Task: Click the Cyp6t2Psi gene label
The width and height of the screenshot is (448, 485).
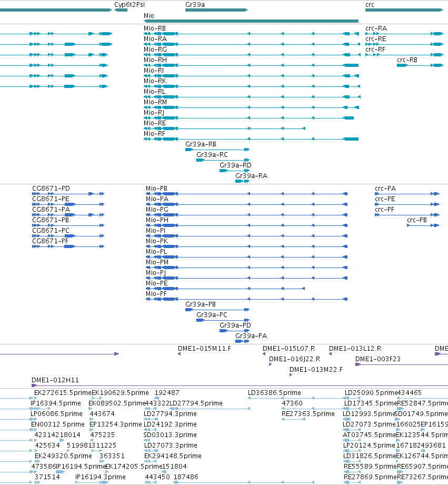Action: click(x=129, y=5)
